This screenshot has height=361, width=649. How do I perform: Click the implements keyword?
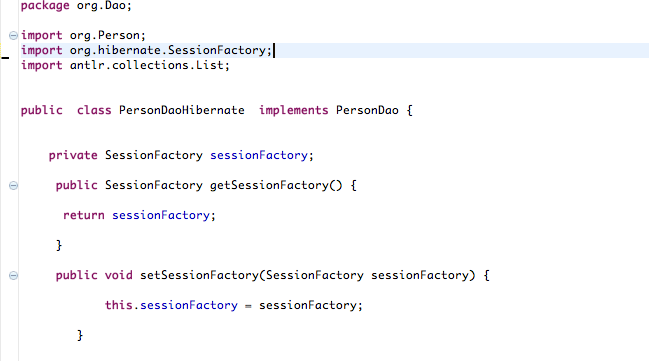pyautogui.click(x=293, y=110)
